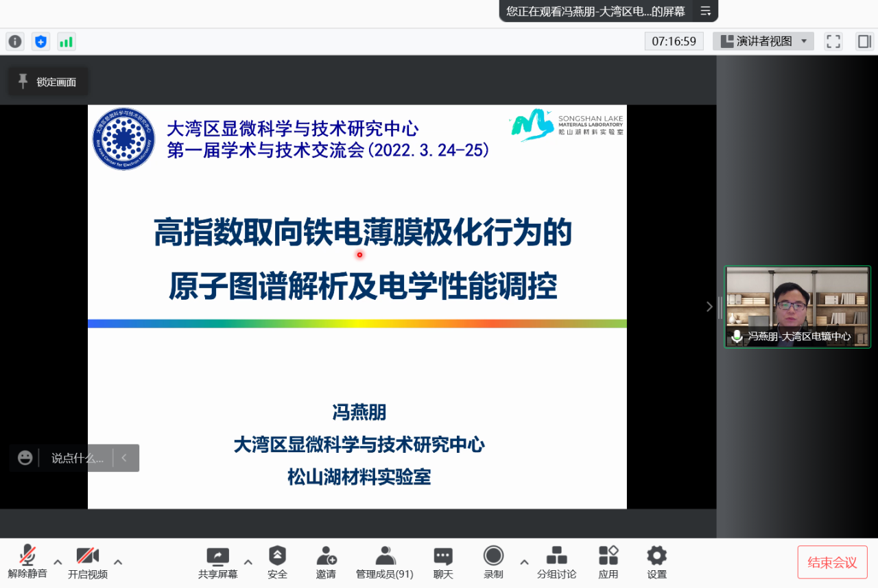
Task: Expand audio options arrow beside 解除静音
Action: pos(58,562)
